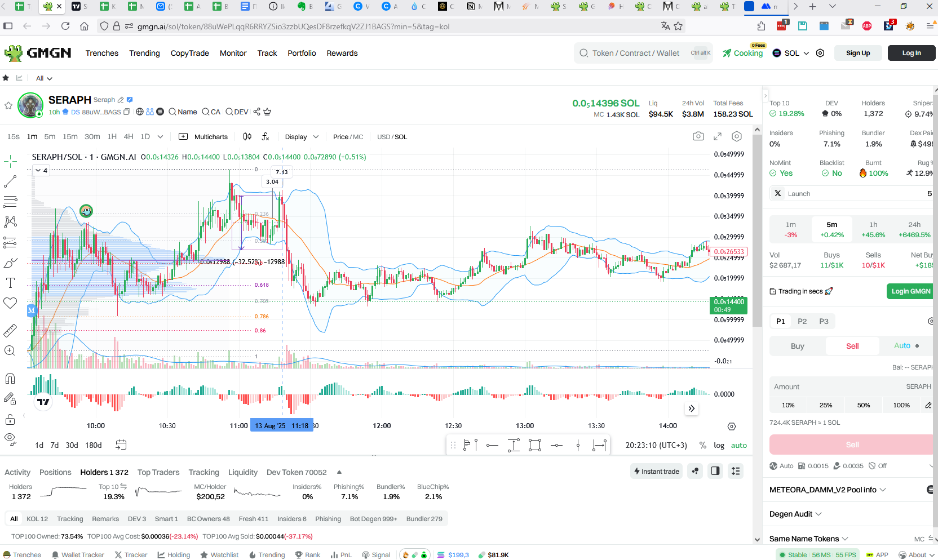
Task: Select the brush drawing tool
Action: [x=10, y=263]
